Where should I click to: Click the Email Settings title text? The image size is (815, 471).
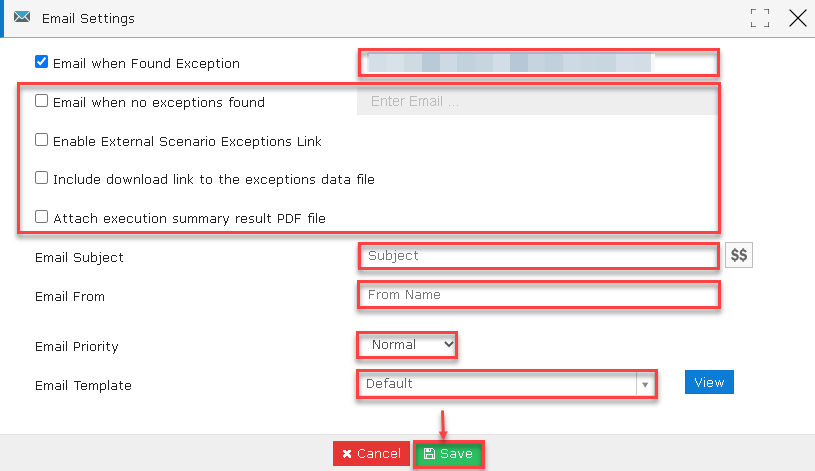pos(88,19)
